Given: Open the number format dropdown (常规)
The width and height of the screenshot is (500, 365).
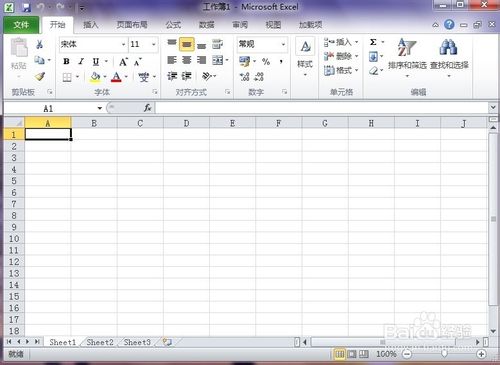Looking at the screenshot, I should pyautogui.click(x=283, y=44).
